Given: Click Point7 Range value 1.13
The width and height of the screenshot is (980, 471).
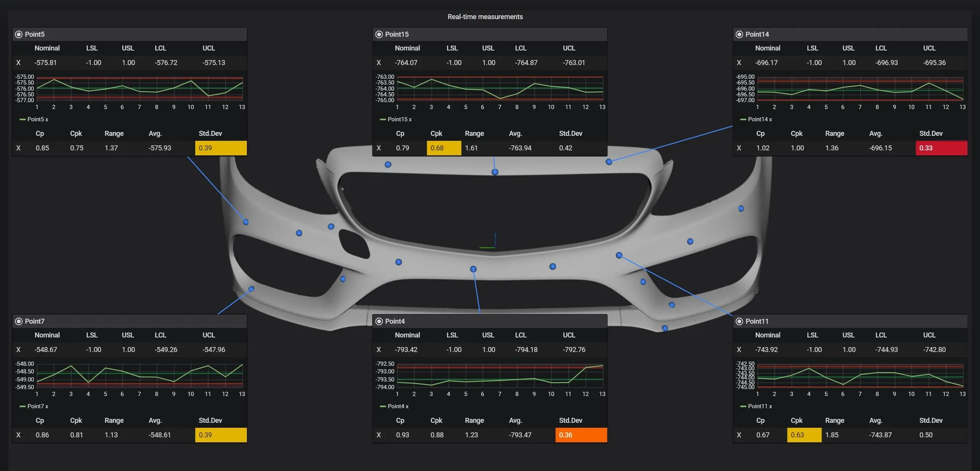Looking at the screenshot, I should pyautogui.click(x=111, y=435).
